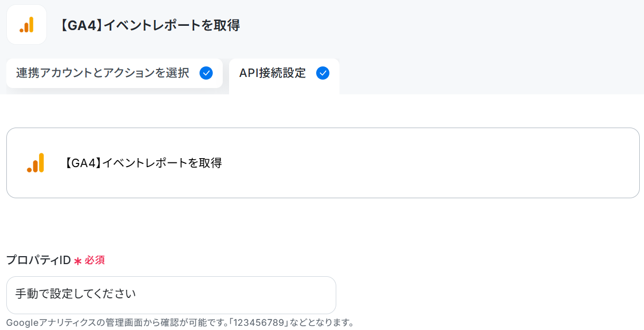
Task: Click the blue checkmark beside API接続設定
Action: (x=323, y=73)
